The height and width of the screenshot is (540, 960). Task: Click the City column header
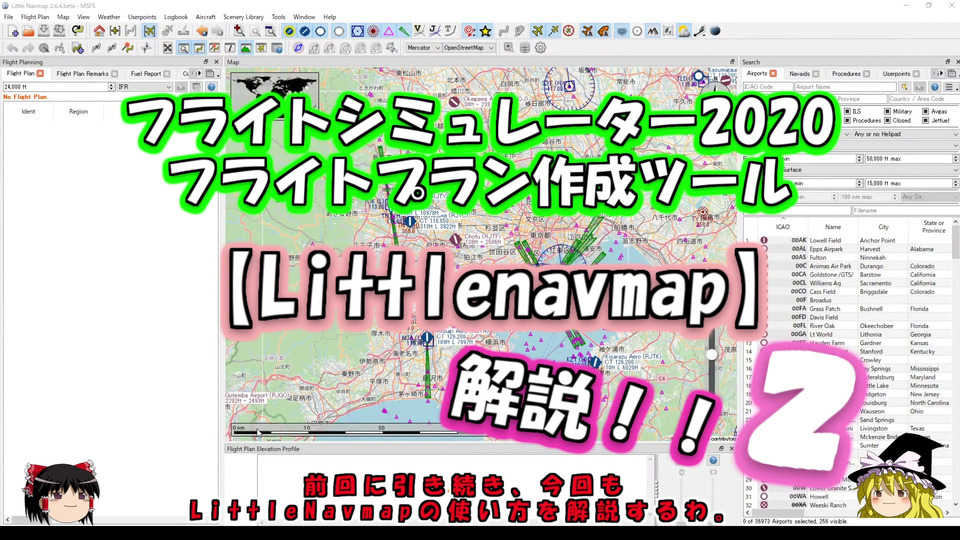point(883,227)
